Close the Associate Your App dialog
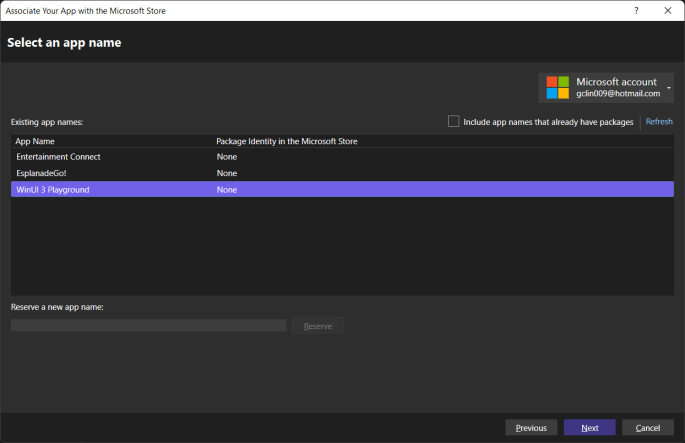Viewport: 685px width, 443px height. [668, 10]
